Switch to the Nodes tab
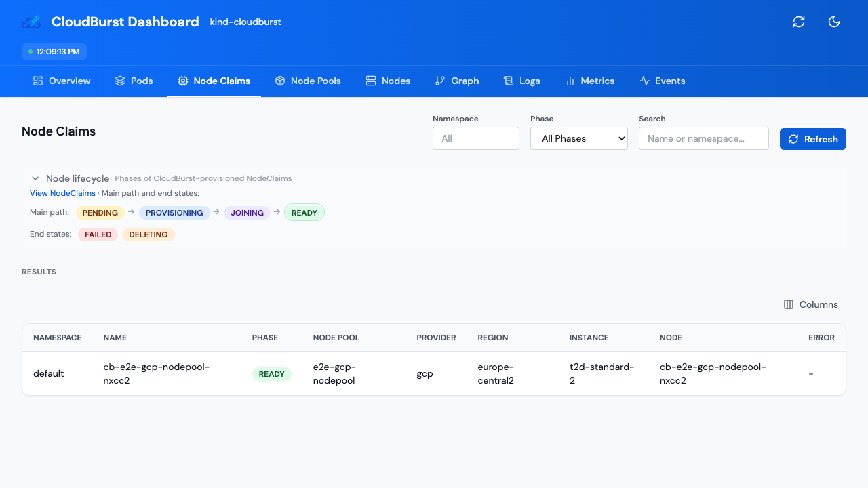Viewport: 868px width, 488px height. tap(388, 81)
